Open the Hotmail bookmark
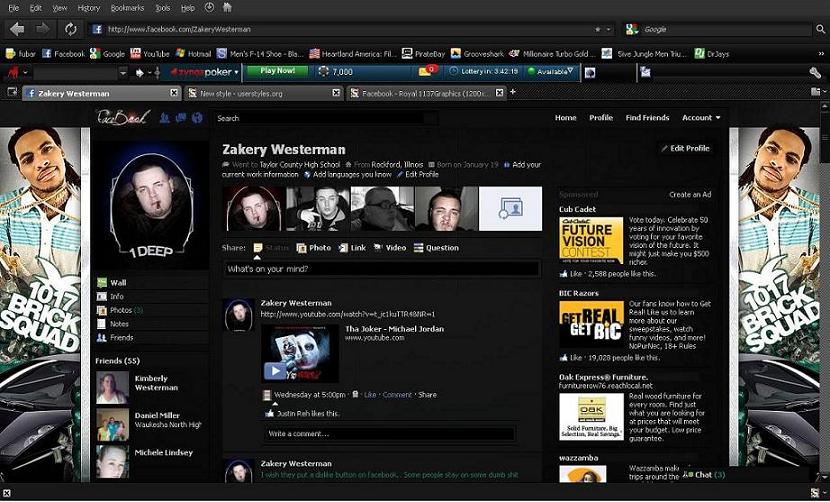This screenshot has height=502, width=830. (x=193, y=53)
